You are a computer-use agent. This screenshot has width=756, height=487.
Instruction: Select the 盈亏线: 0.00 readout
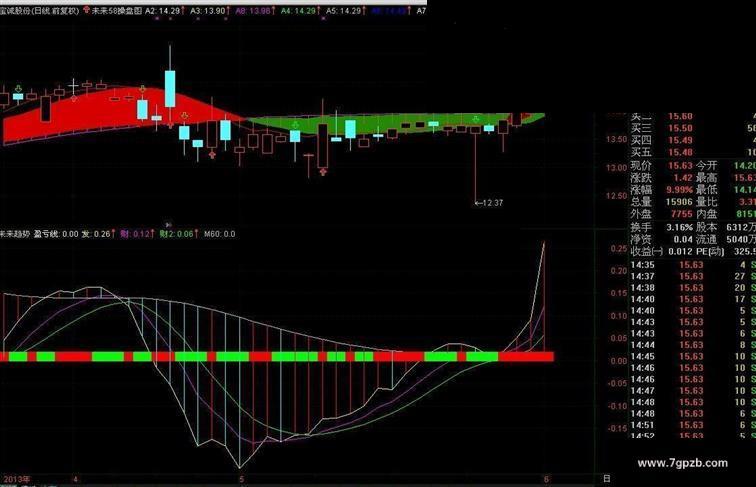click(x=55, y=234)
